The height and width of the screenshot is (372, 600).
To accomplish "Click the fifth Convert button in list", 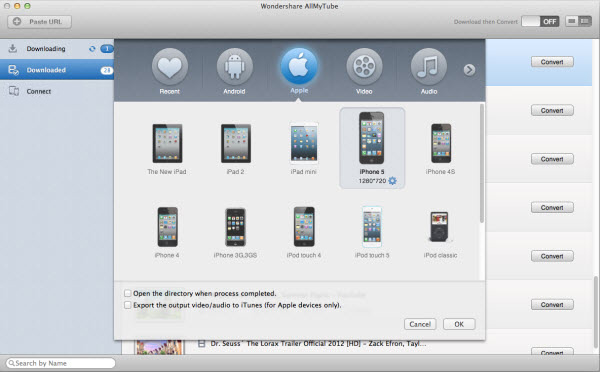I will tap(552, 256).
